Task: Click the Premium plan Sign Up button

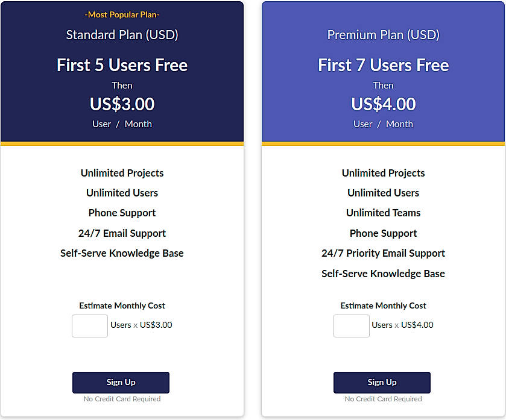Action: coord(382,382)
